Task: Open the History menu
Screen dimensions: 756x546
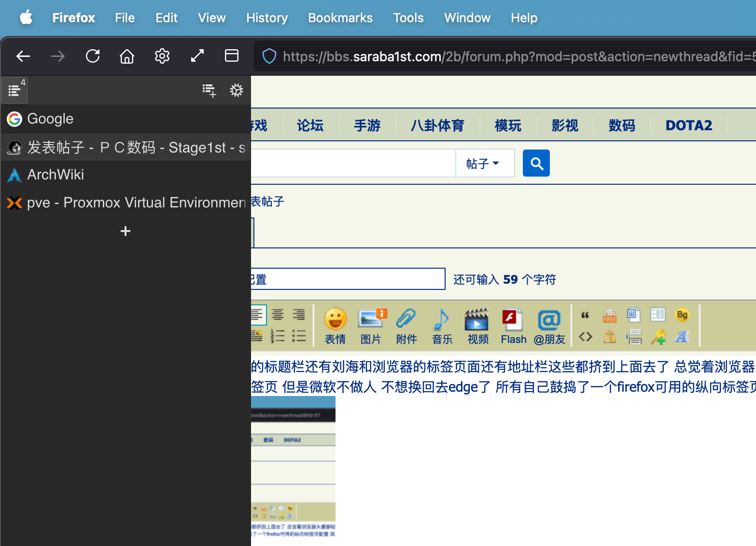Action: click(x=267, y=18)
